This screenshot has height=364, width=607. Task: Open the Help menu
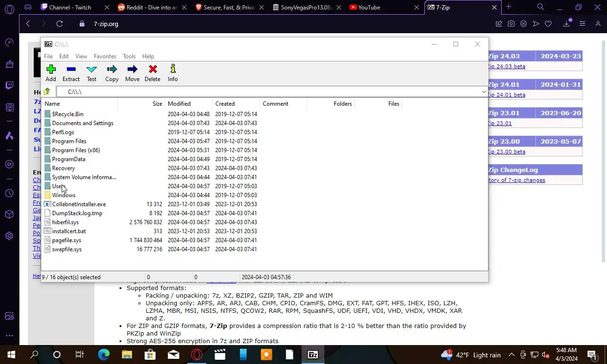(x=148, y=56)
